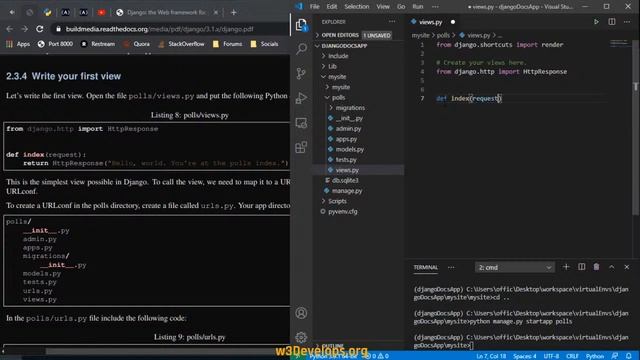Screen dimensions: 640x360
Task: Change Python language mode in status bar
Action: point(595,356)
